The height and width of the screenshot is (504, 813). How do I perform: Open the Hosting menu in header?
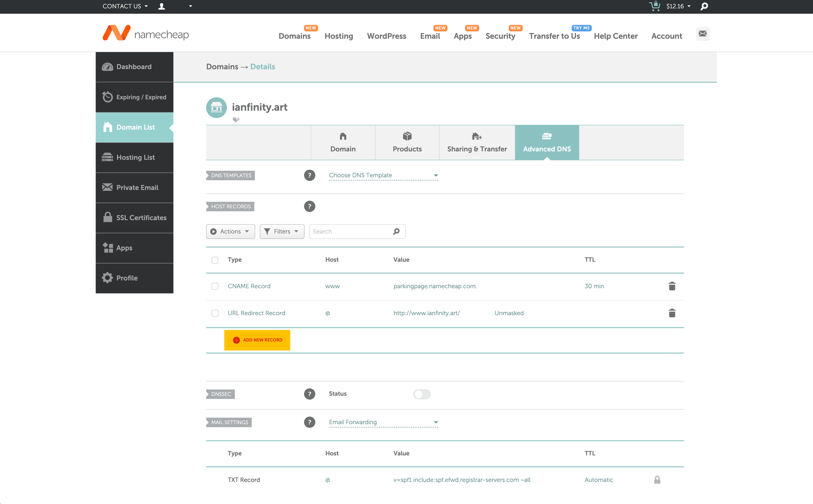click(x=339, y=36)
